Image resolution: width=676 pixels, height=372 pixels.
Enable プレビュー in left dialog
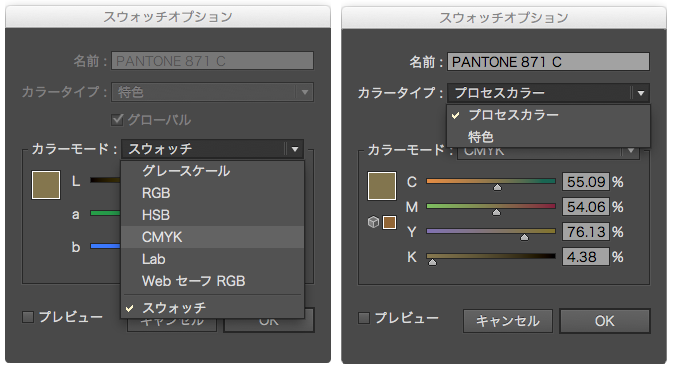[28, 317]
